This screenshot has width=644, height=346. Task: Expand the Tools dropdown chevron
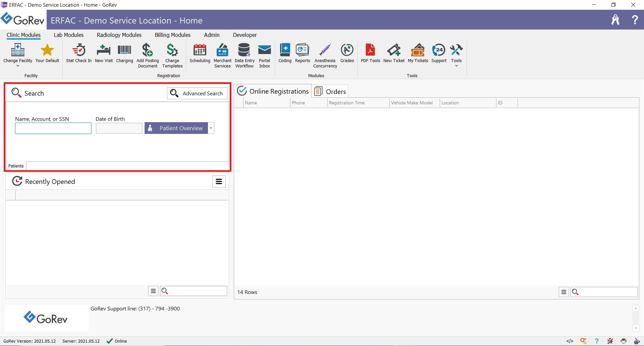pos(457,66)
